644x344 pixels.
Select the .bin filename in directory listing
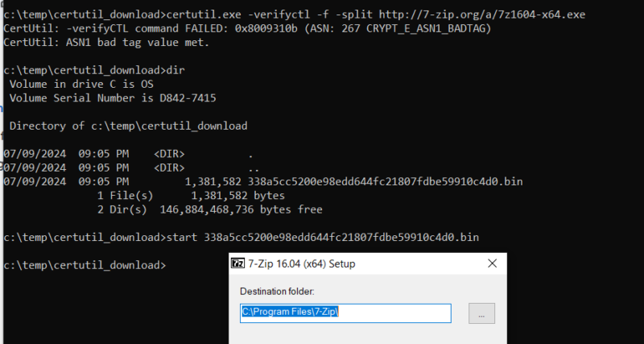coord(386,181)
